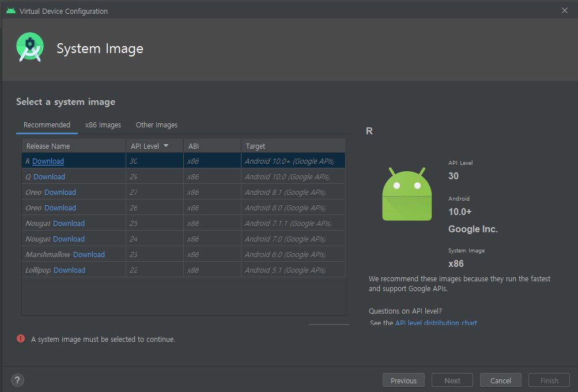578x392 pixels.
Task: Click the Cancel button
Action: (x=501, y=380)
